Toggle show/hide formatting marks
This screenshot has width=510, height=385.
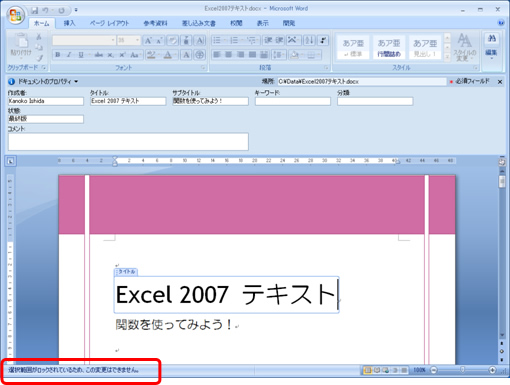323,40
